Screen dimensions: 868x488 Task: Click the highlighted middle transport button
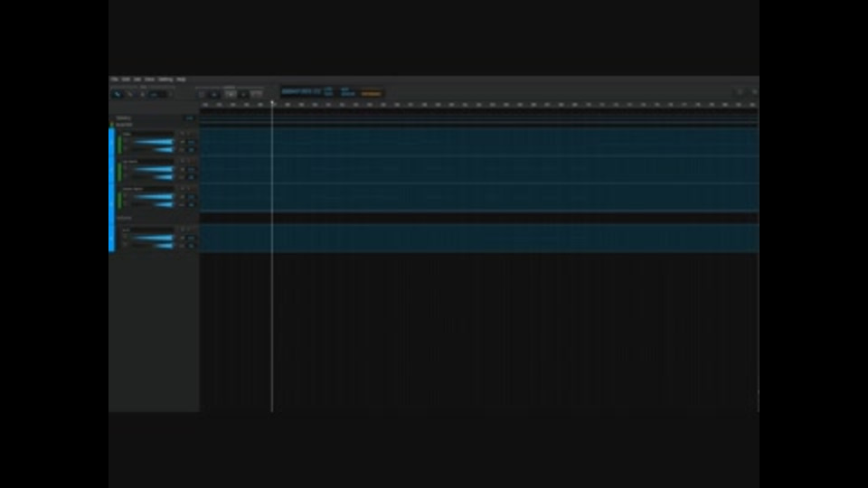pyautogui.click(x=231, y=95)
